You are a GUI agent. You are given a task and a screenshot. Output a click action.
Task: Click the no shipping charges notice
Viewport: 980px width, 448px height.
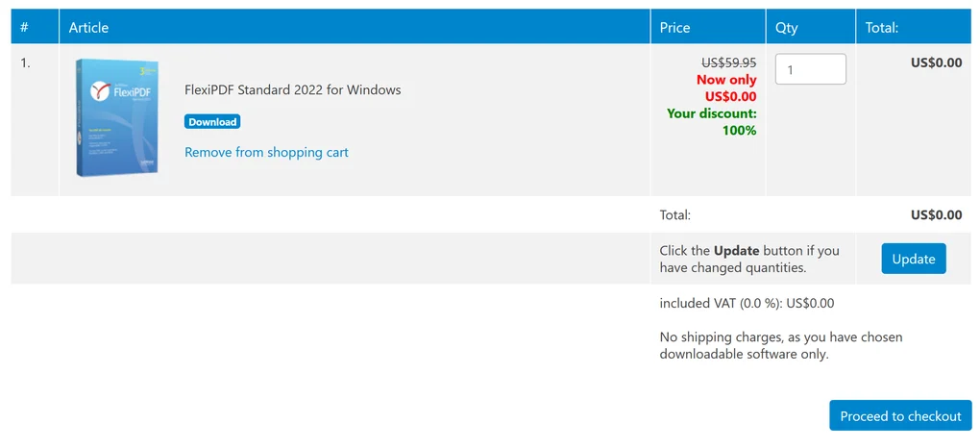[780, 345]
